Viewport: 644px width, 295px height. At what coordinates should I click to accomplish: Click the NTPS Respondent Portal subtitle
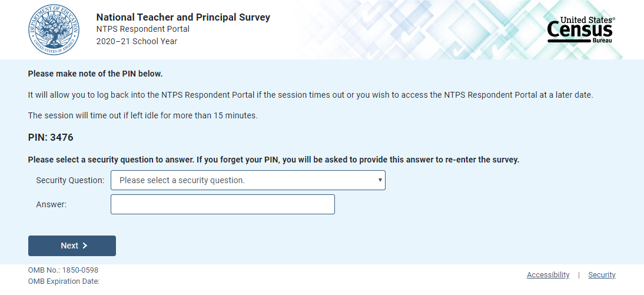click(142, 29)
